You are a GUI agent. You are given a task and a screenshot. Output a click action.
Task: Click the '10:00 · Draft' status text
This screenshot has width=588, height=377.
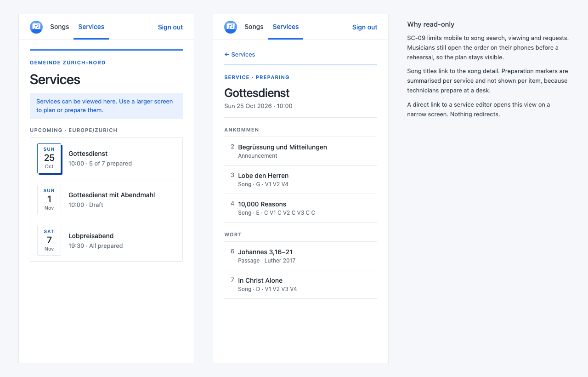[86, 205]
